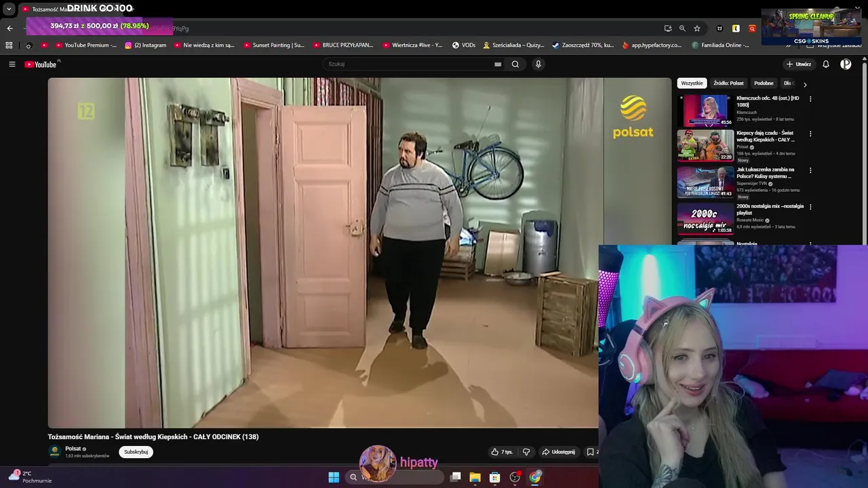Open the YouTube account avatar menu
Viewport: 868px width, 488px height.
pyautogui.click(x=846, y=64)
